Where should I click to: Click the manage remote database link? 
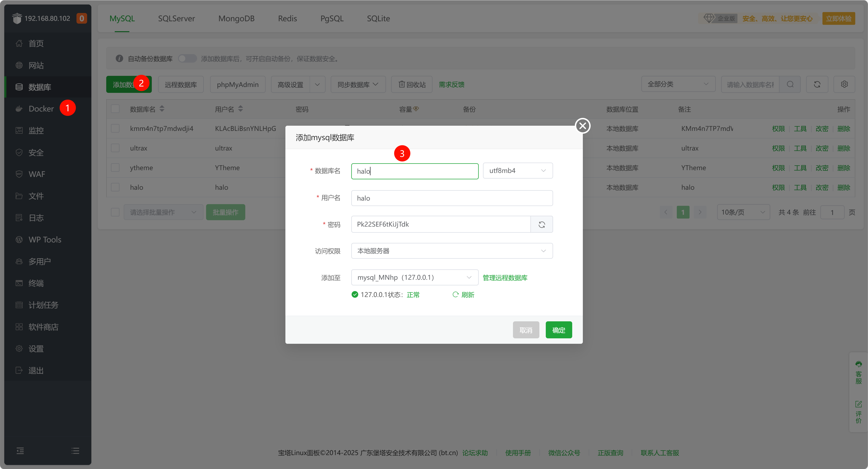pos(505,277)
